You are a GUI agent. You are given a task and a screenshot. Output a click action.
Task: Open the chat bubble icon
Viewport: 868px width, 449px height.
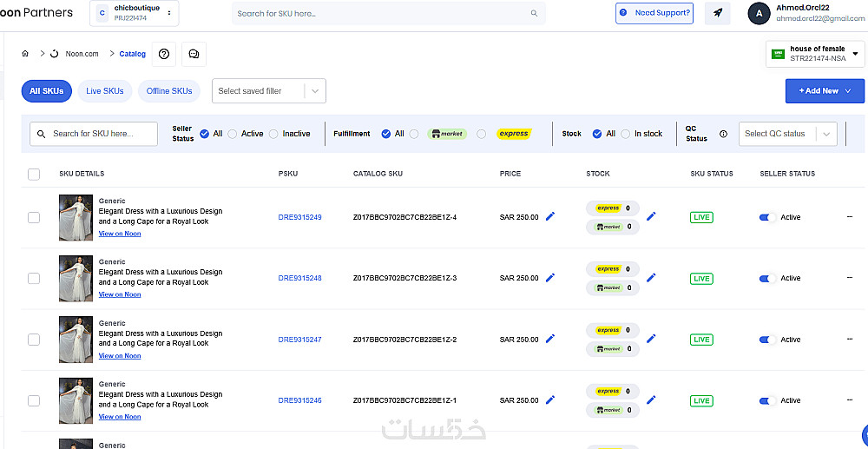tap(194, 54)
